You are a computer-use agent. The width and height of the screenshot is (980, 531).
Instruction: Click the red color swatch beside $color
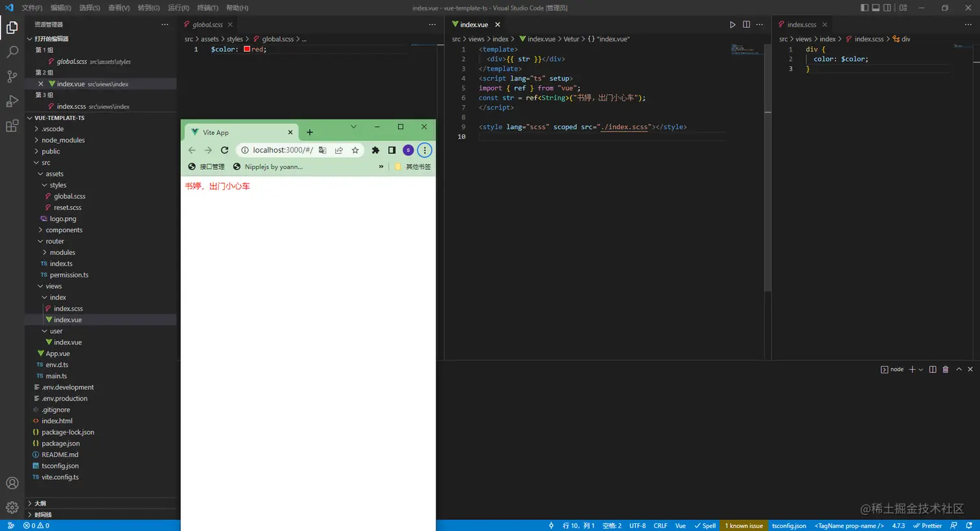(247, 49)
